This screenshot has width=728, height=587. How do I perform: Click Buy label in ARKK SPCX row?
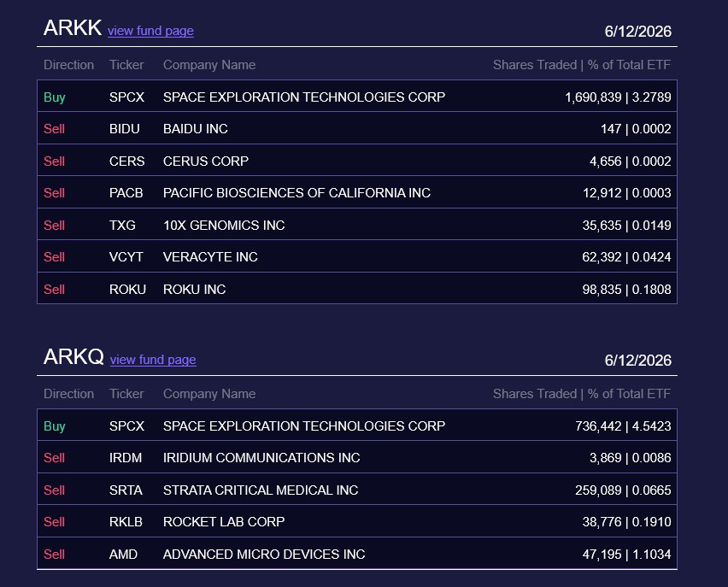coord(55,97)
